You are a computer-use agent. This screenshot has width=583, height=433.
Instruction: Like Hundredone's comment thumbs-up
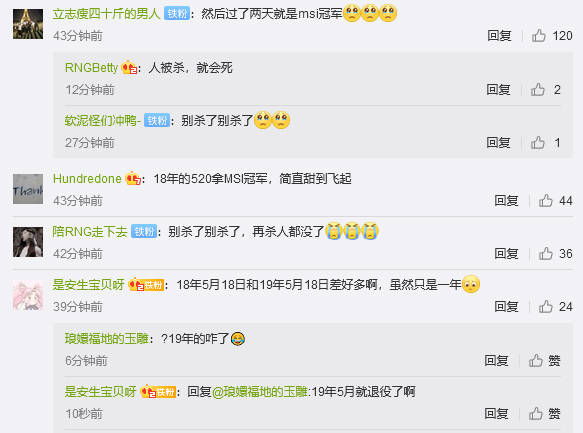tap(545, 201)
